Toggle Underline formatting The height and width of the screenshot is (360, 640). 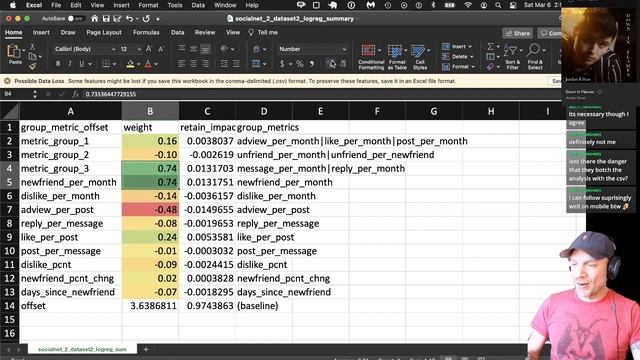82,64
